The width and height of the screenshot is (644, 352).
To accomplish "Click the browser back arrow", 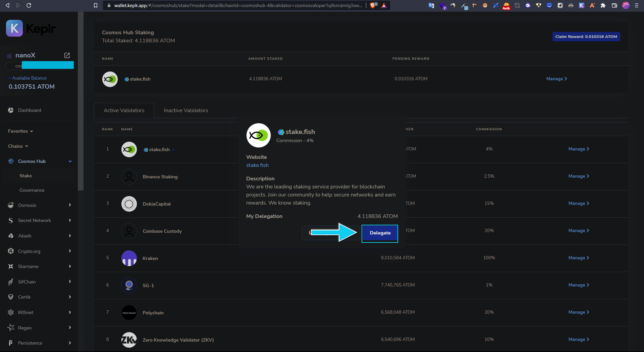I will click(x=7, y=5).
